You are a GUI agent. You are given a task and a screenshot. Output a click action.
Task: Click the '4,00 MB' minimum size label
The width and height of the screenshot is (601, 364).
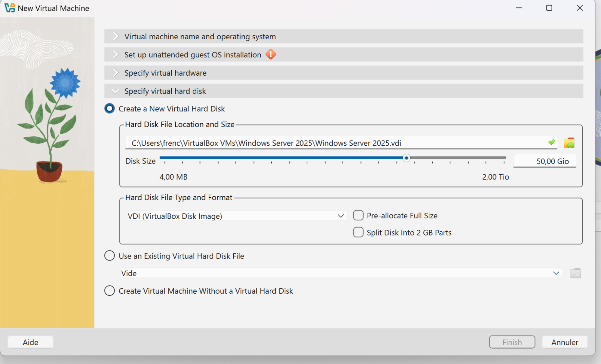pyautogui.click(x=173, y=177)
